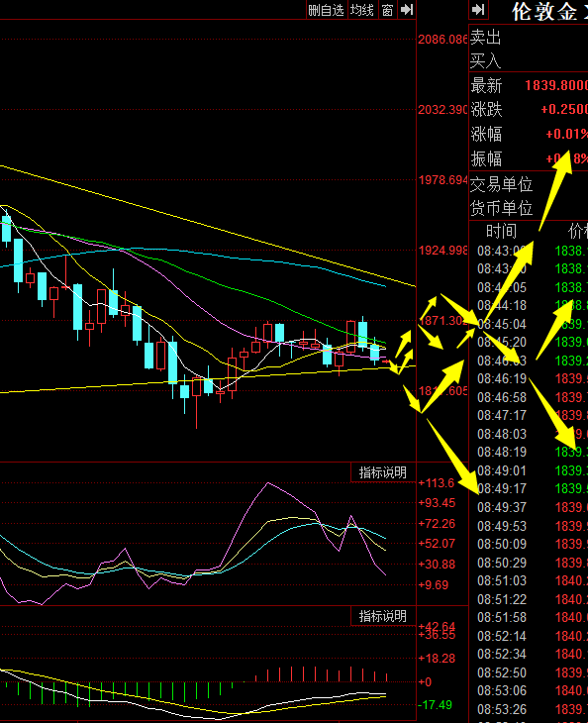Click the 伦敦金 instrument title

pyautogui.click(x=543, y=11)
